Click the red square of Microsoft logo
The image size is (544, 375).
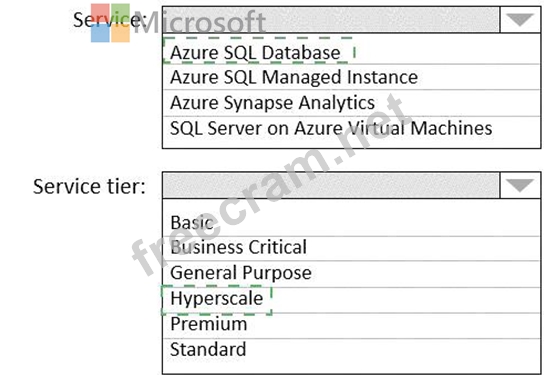[100, 13]
